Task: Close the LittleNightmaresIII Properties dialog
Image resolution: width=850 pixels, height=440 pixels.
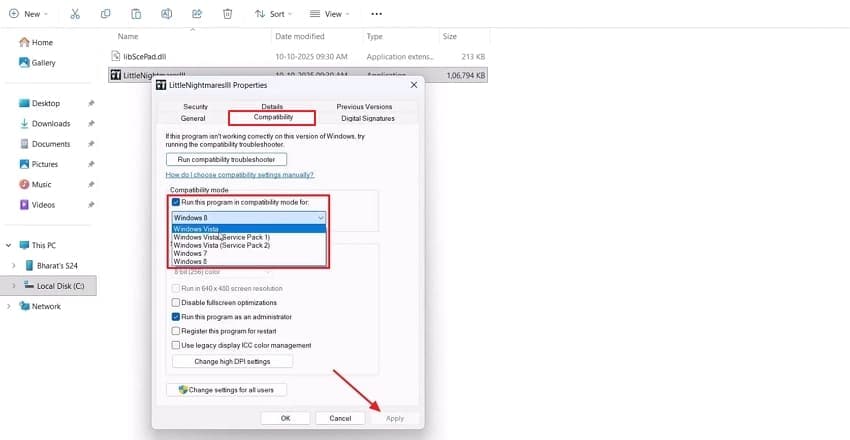Action: (414, 85)
